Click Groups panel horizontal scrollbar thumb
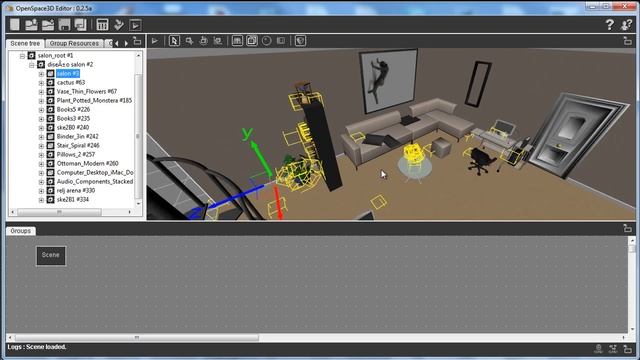640x360 pixels. pos(137,338)
